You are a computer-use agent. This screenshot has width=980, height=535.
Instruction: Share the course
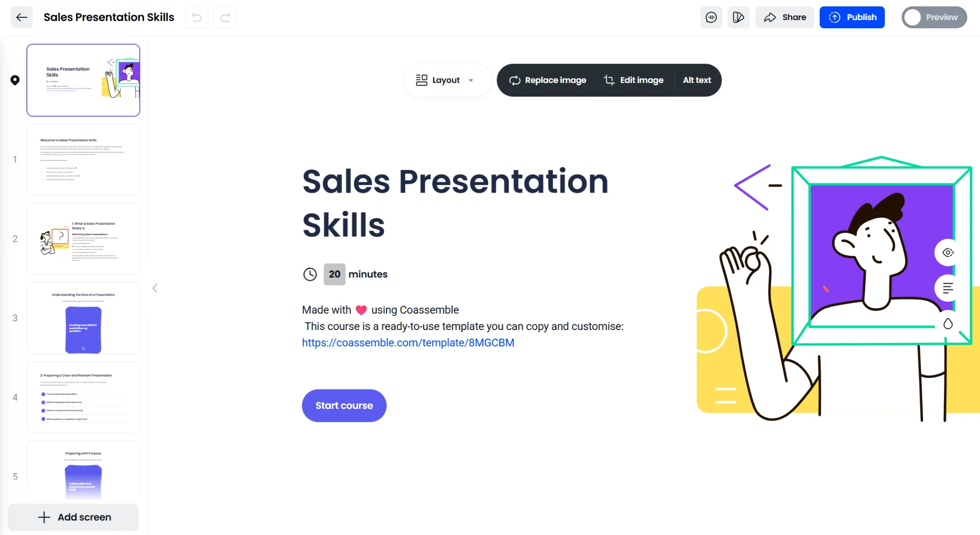(x=785, y=17)
